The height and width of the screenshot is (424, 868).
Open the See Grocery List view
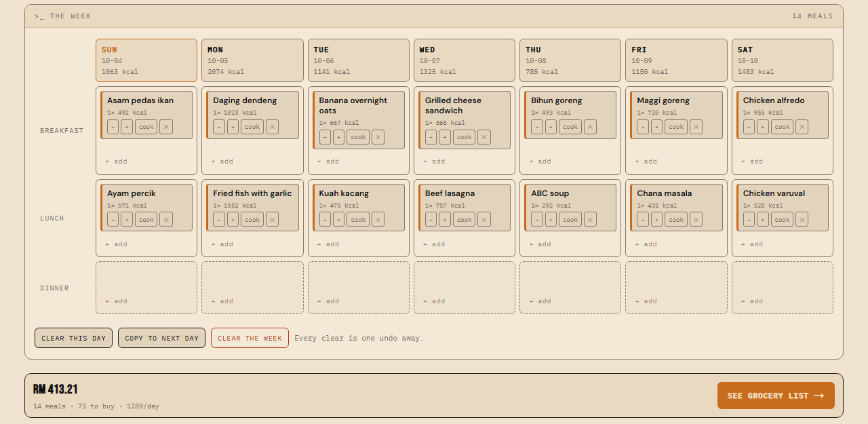[776, 396]
